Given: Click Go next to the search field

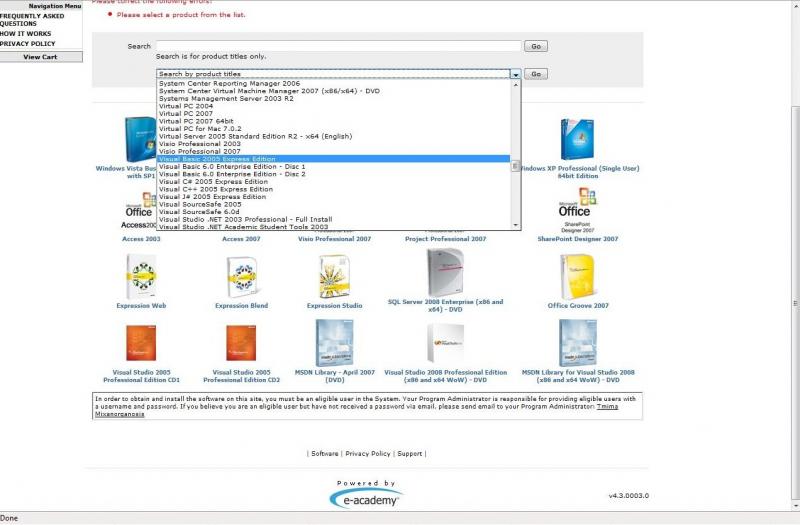Looking at the screenshot, I should point(536,46).
